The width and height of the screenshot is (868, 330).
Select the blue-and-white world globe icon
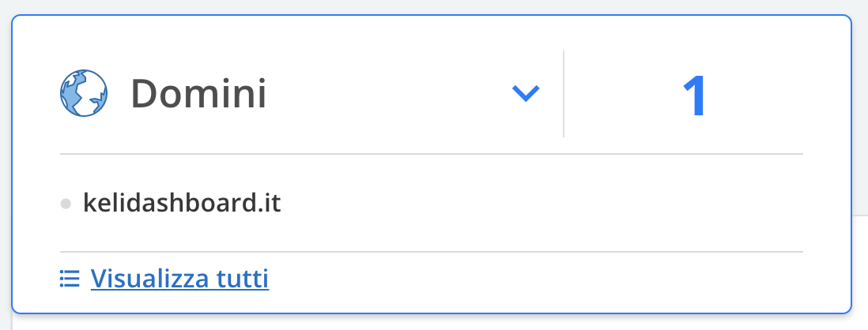click(x=84, y=93)
